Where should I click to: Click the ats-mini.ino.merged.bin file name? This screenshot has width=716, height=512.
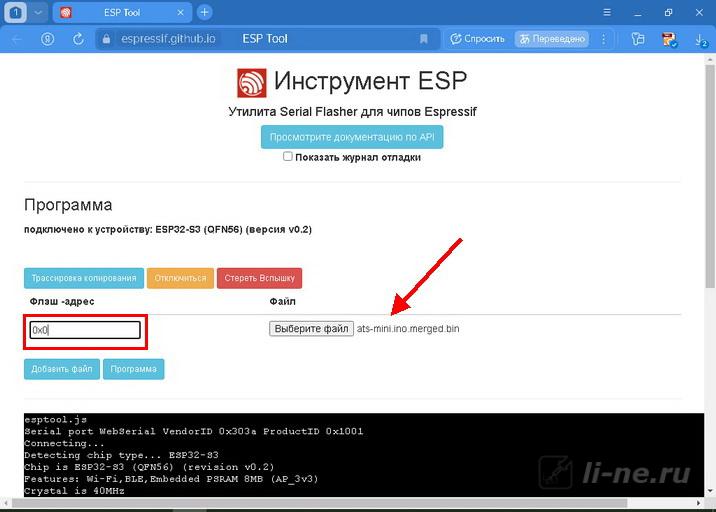coord(408,329)
